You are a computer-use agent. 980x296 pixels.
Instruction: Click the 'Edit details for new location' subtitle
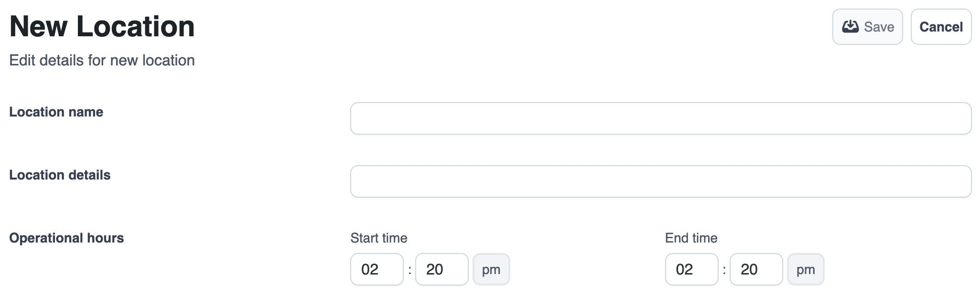click(x=102, y=60)
